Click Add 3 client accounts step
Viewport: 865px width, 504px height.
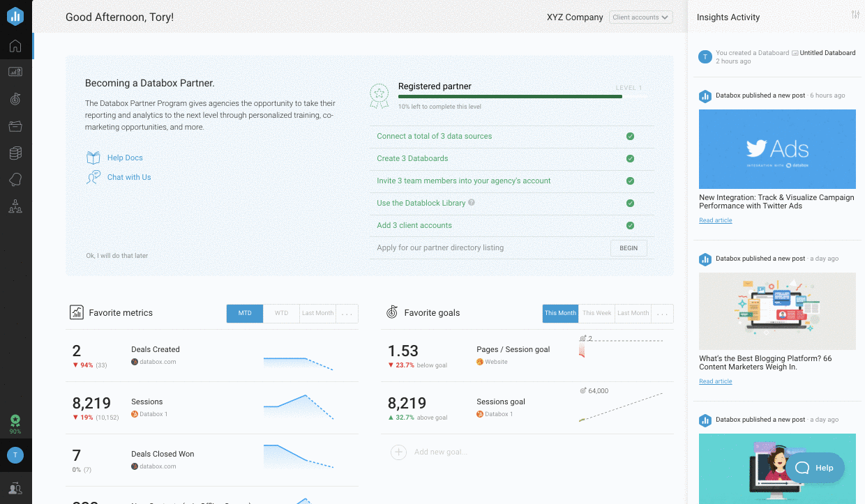click(x=414, y=225)
